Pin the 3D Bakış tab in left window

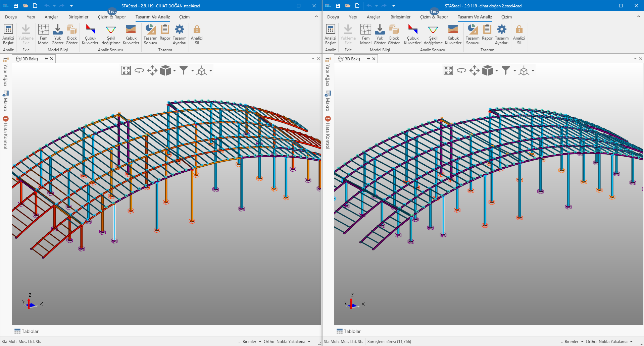coord(46,59)
